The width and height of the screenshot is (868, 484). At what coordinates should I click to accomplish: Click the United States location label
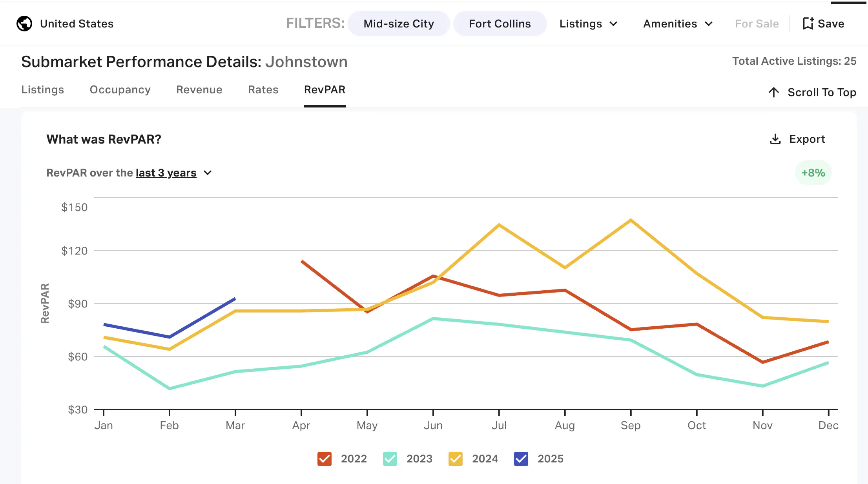77,24
